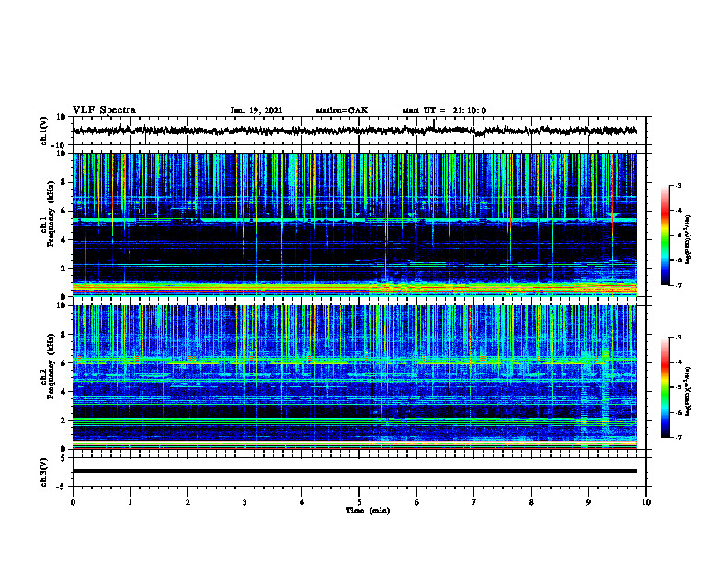Viewport: 728px width, 563px height.
Task: Click time axis tick label "2"
Action: click(188, 502)
